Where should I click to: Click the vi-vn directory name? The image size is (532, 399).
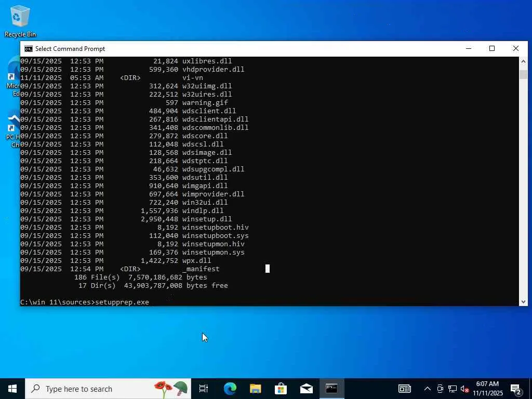pyautogui.click(x=193, y=78)
